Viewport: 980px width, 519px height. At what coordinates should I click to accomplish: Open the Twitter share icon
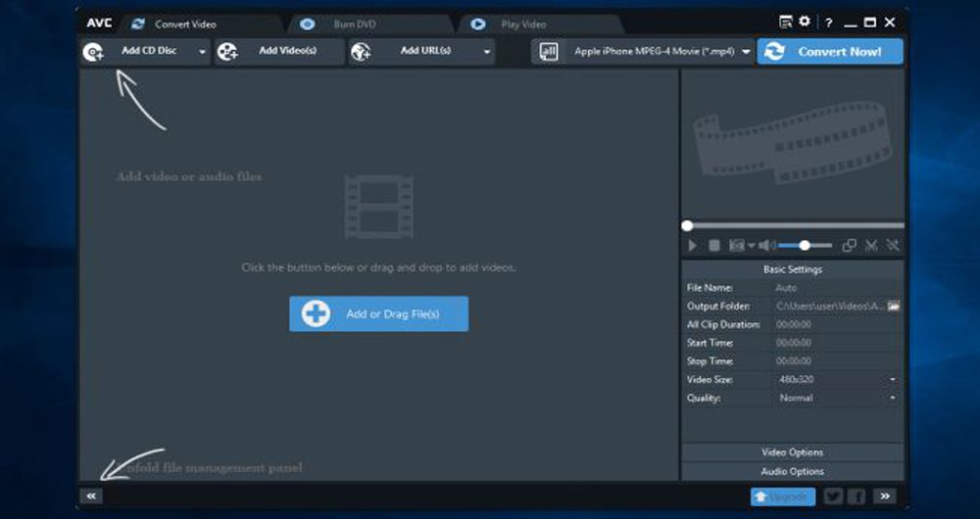(833, 496)
